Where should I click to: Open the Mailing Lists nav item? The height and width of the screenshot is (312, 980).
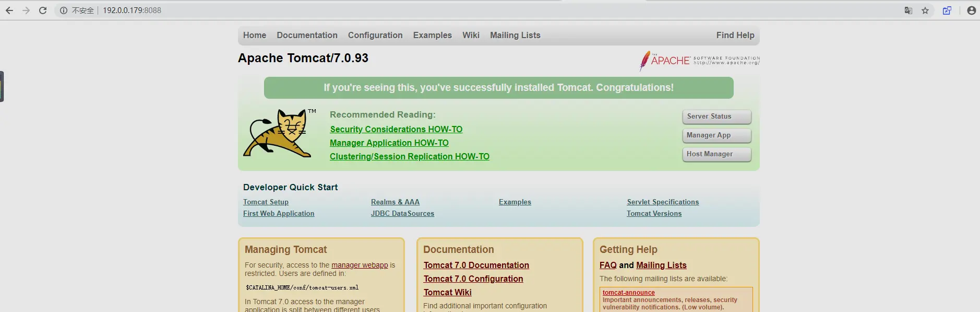pyautogui.click(x=515, y=36)
